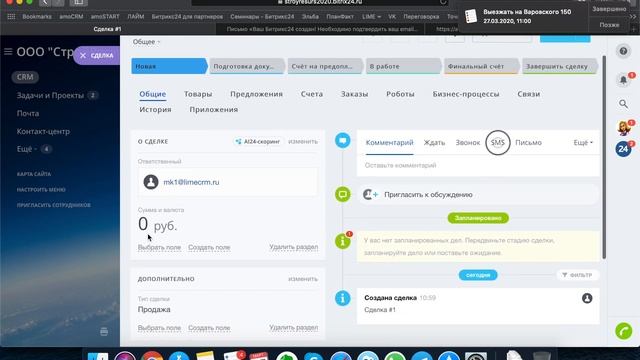Click изменить in О сделке section
640x360 pixels.
pyautogui.click(x=303, y=142)
